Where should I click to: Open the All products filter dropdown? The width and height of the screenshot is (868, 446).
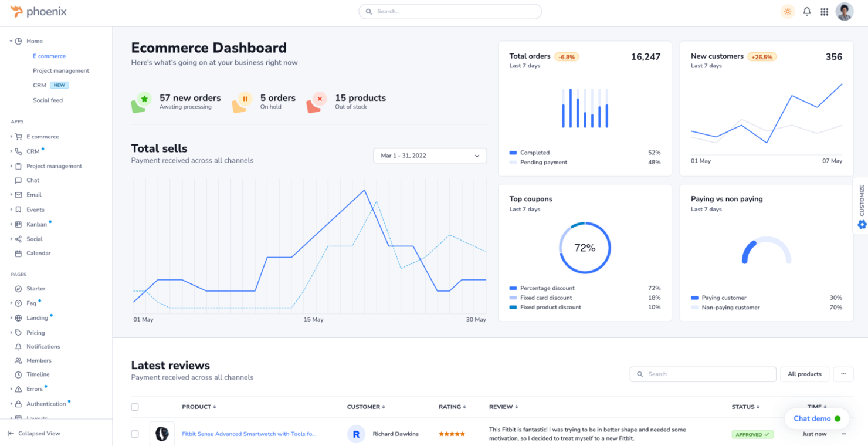tap(804, 374)
